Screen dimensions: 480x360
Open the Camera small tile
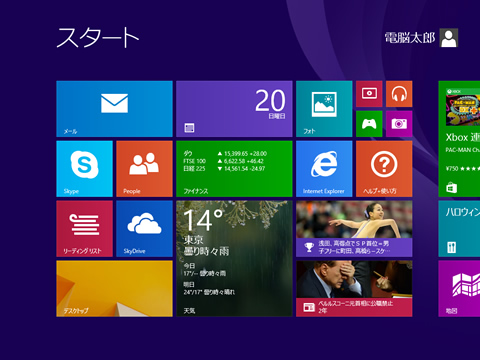[x=399, y=124]
